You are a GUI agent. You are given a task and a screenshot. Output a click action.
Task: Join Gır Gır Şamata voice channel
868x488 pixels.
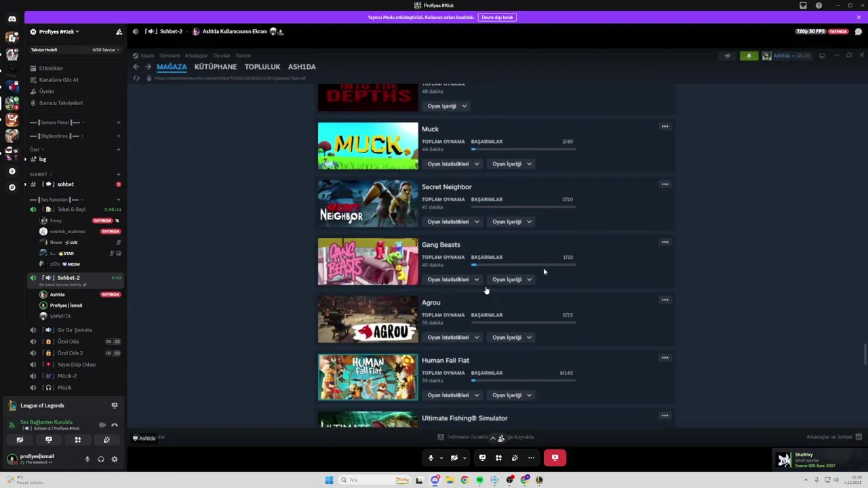[x=75, y=330]
